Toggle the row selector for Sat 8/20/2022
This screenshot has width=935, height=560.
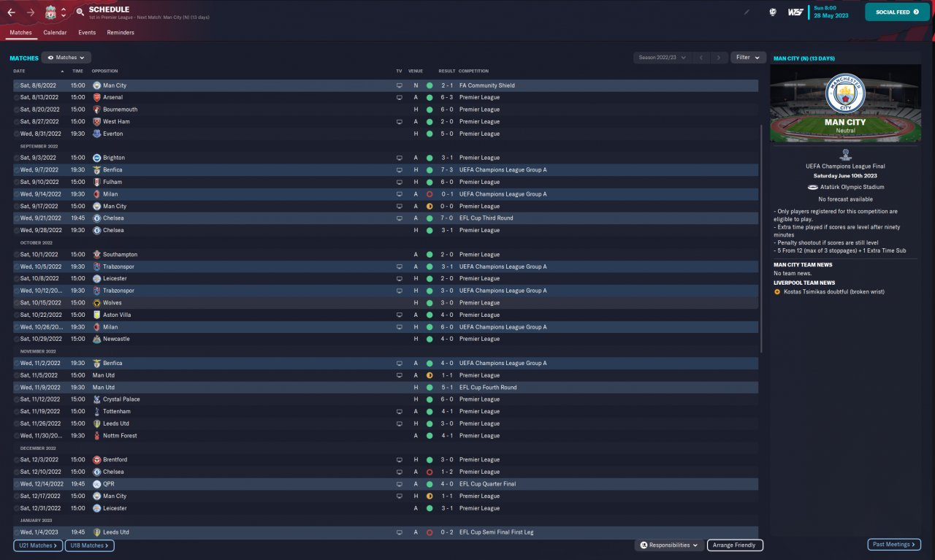(x=16, y=110)
